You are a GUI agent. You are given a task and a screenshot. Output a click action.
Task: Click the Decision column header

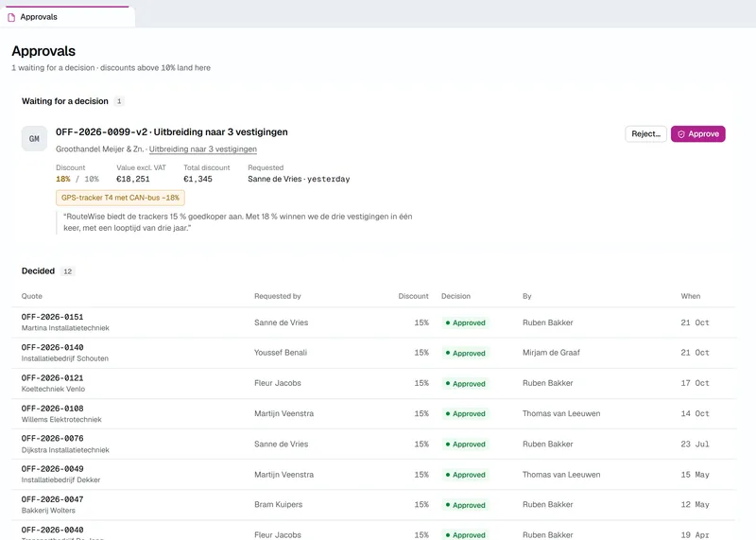pos(455,296)
